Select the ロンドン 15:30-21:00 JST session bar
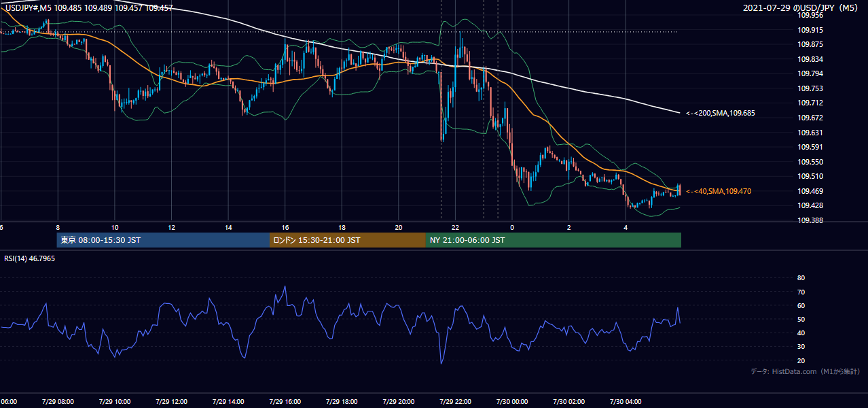868x408 pixels. 348,240
